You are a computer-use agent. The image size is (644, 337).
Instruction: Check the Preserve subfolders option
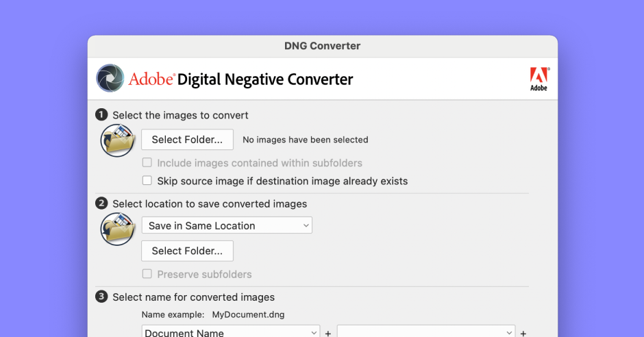click(147, 274)
